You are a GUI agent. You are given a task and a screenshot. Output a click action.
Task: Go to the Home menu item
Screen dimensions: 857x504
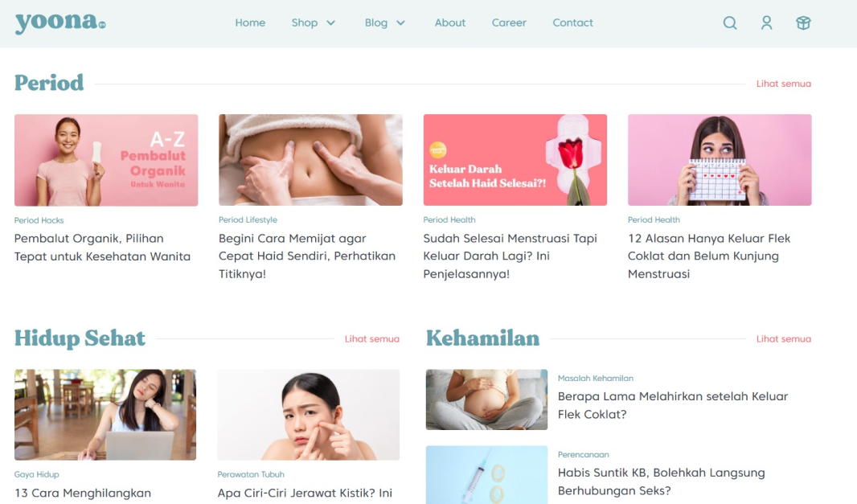(x=250, y=23)
